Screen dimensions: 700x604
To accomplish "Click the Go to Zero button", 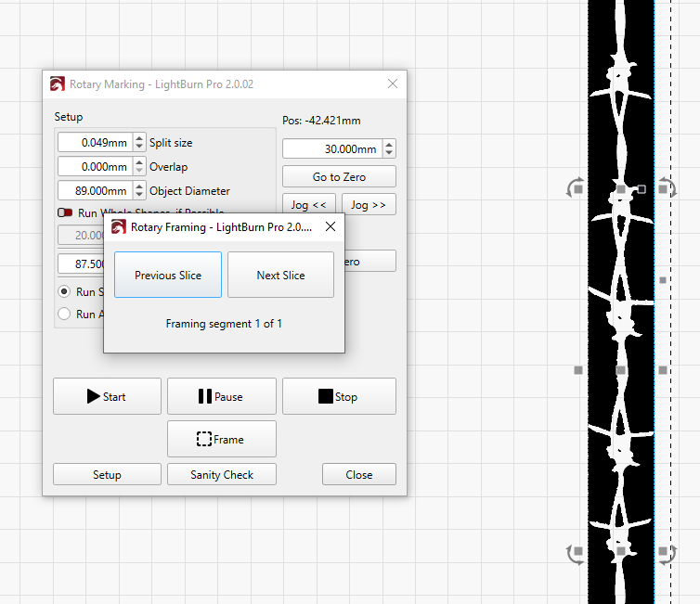I will coord(339,176).
